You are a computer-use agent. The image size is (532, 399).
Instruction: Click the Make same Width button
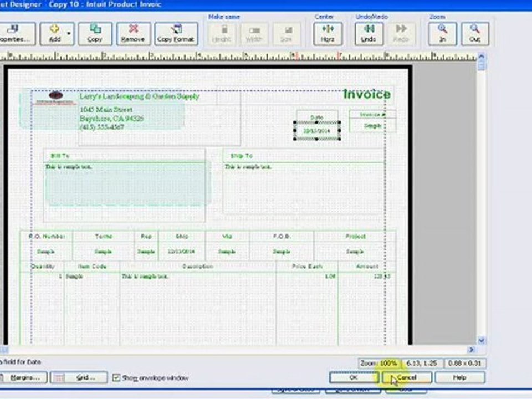(254, 34)
